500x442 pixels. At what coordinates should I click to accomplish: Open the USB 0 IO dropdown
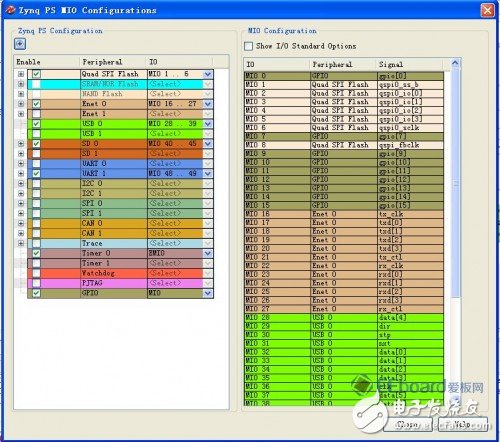coord(208,124)
